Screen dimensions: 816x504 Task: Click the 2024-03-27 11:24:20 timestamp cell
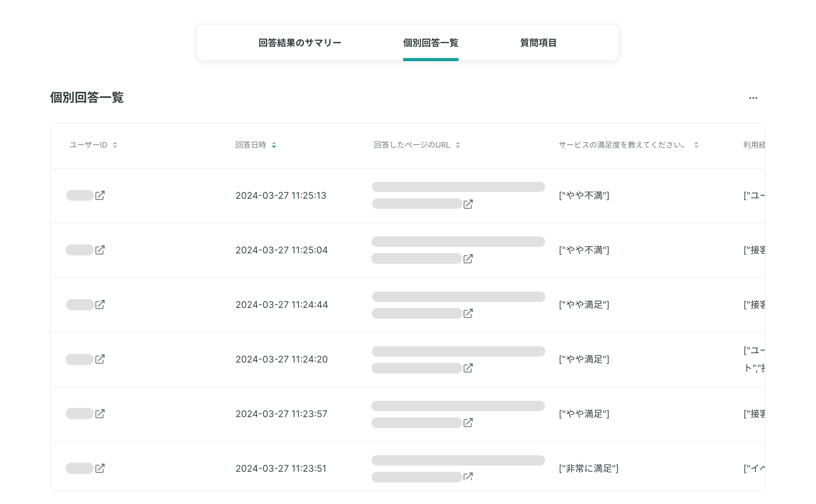pos(282,359)
